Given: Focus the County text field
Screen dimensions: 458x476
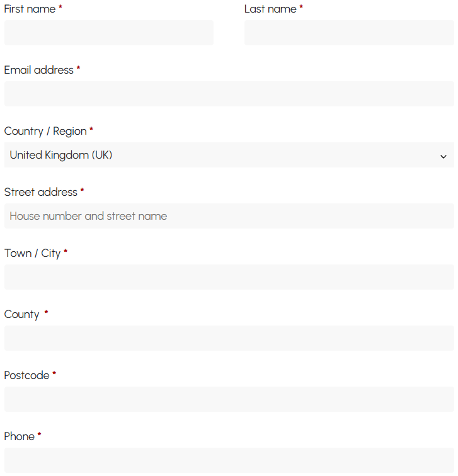Looking at the screenshot, I should click(x=229, y=338).
